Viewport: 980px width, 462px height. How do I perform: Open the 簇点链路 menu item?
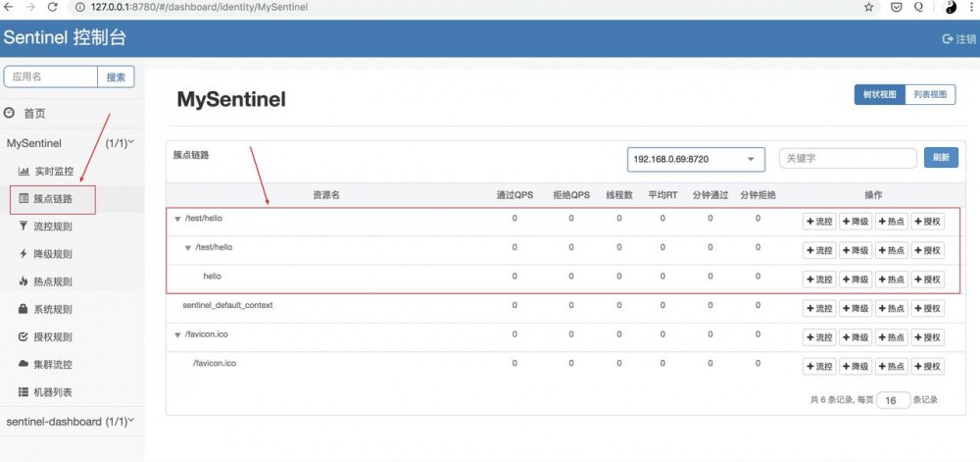[53, 199]
